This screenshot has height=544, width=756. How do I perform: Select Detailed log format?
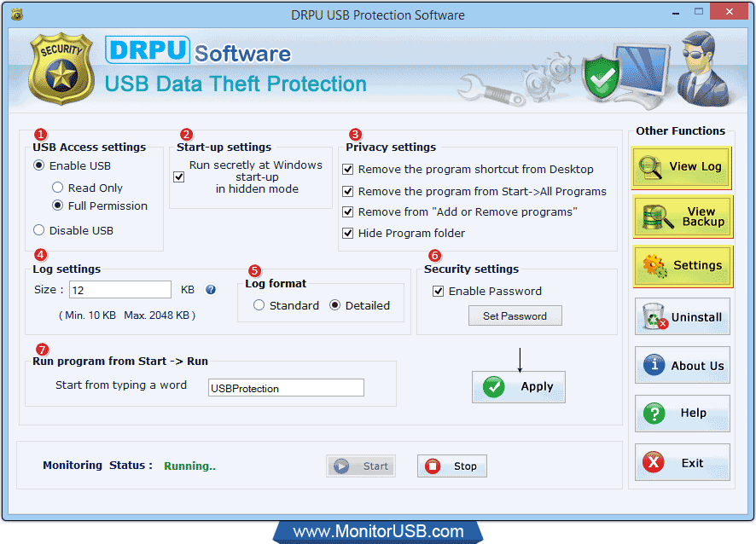coord(335,305)
